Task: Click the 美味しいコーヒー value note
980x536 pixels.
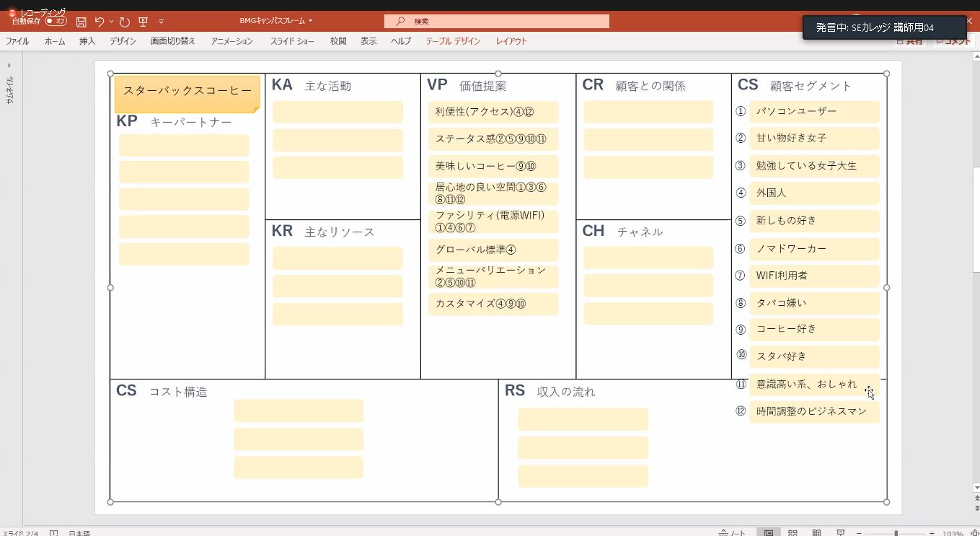Action: tap(493, 166)
